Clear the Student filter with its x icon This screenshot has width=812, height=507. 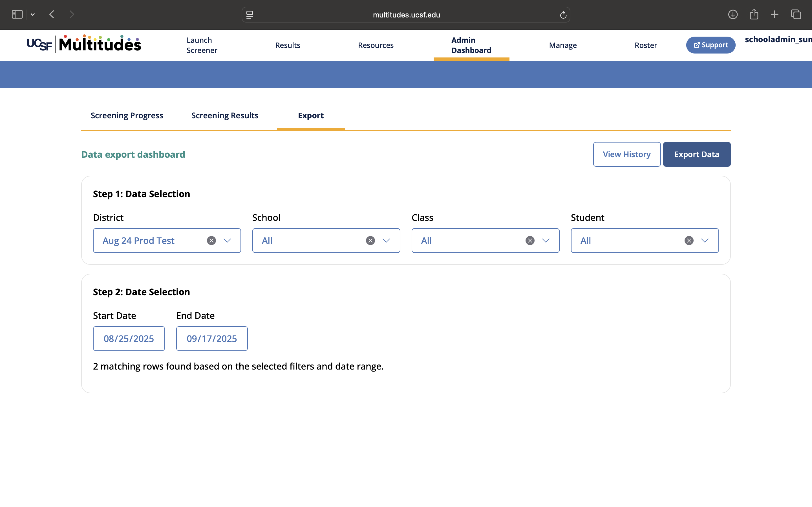tap(689, 241)
